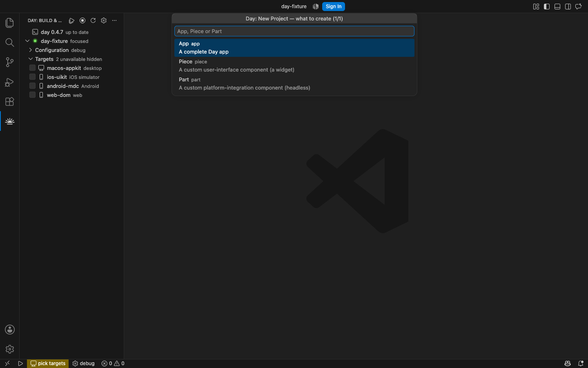Select the App option in quick pick
Viewport: 588px width, 368px height.
[294, 48]
